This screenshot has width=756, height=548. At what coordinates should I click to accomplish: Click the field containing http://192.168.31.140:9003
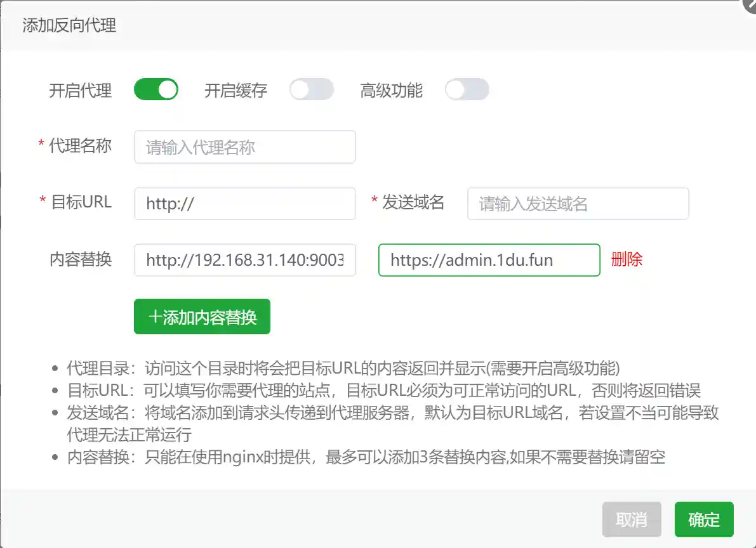tap(244, 260)
